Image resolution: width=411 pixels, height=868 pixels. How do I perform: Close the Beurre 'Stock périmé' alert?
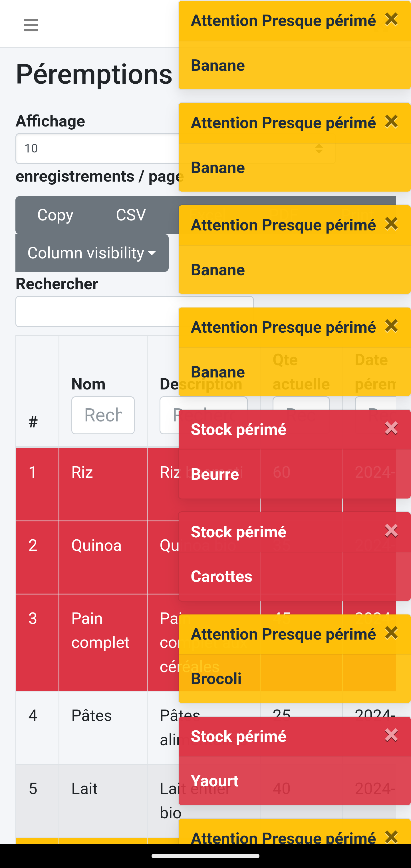pos(391,428)
